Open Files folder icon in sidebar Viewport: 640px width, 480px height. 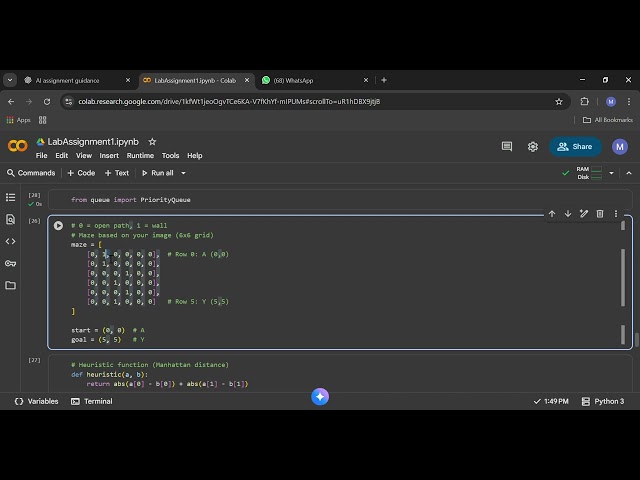coord(11,285)
